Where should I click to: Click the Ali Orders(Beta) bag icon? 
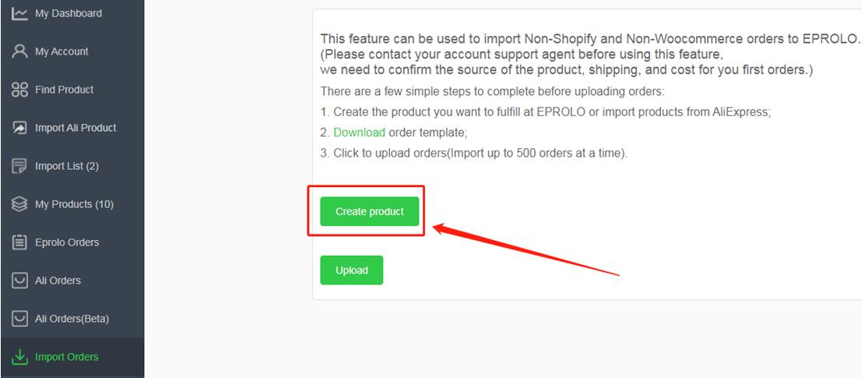click(x=19, y=319)
